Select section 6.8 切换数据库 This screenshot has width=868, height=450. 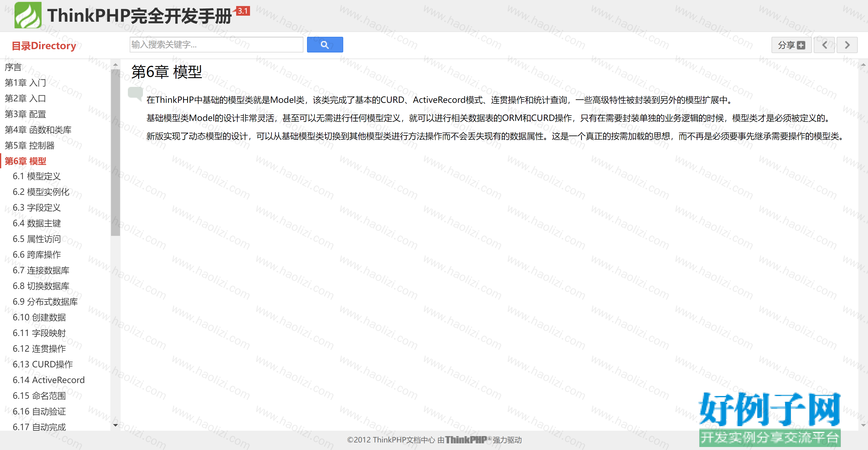[41, 286]
